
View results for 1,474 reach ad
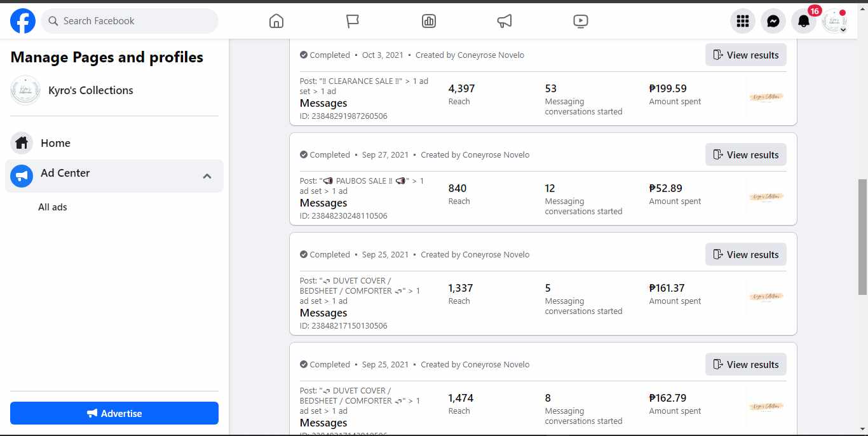coord(746,364)
